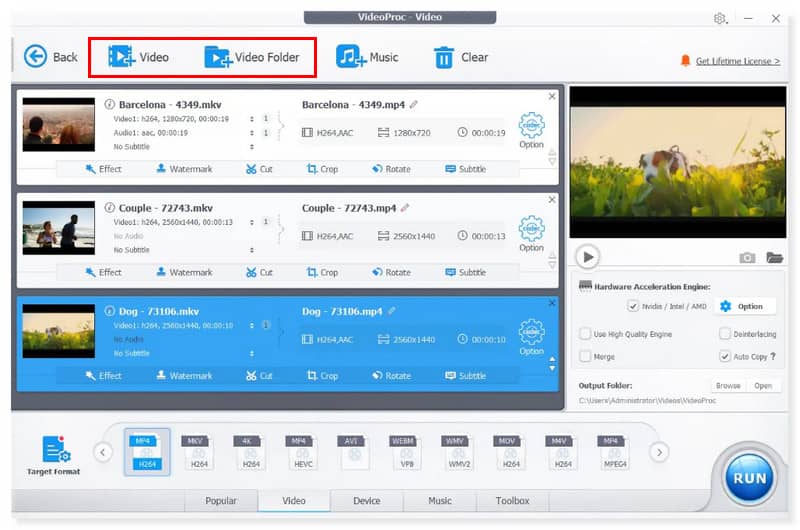The width and height of the screenshot is (800, 530).
Task: Apply Effect to Couple video
Action: (x=104, y=272)
